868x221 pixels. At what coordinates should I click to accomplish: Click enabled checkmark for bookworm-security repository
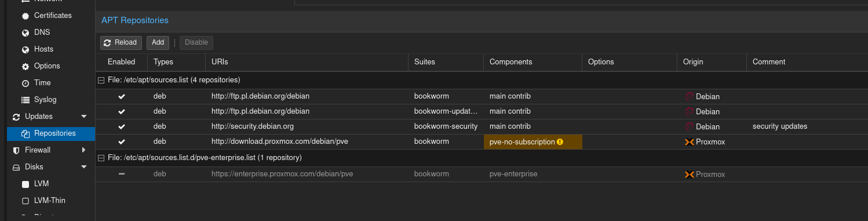[x=122, y=126]
